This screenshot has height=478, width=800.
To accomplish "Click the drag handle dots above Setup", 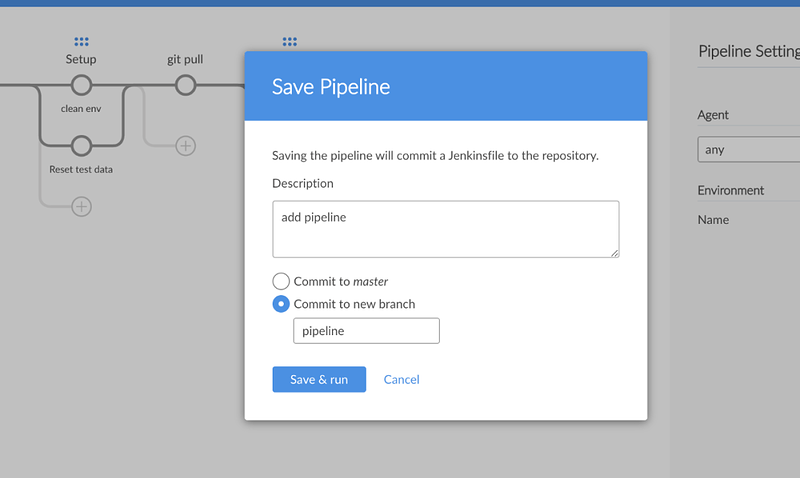I will coord(81,41).
